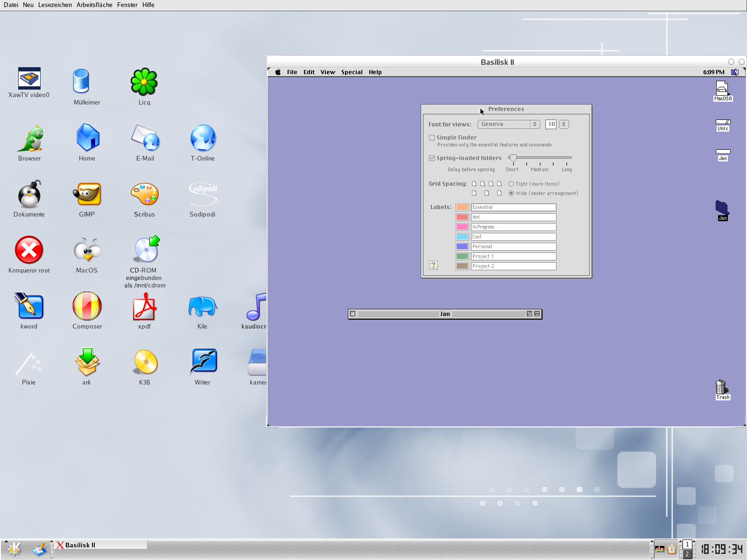This screenshot has height=560, width=747.
Task: Launch the E-Mail icon
Action: (145, 138)
